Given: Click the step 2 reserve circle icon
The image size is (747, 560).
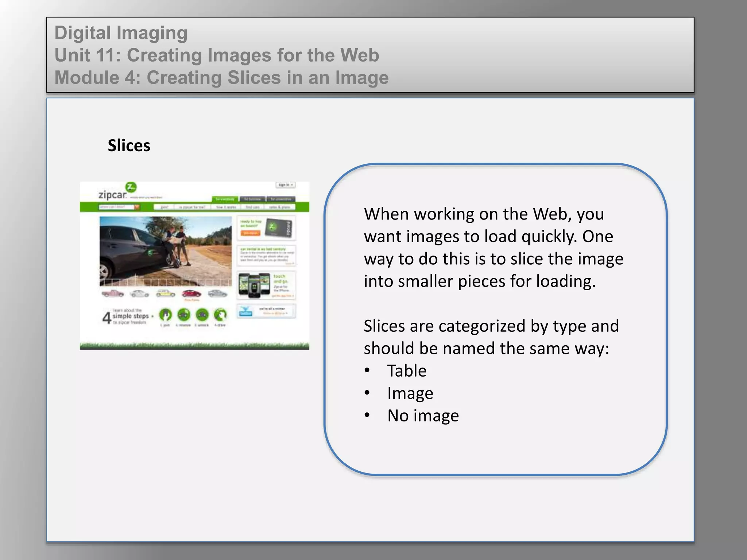Looking at the screenshot, I should click(184, 314).
